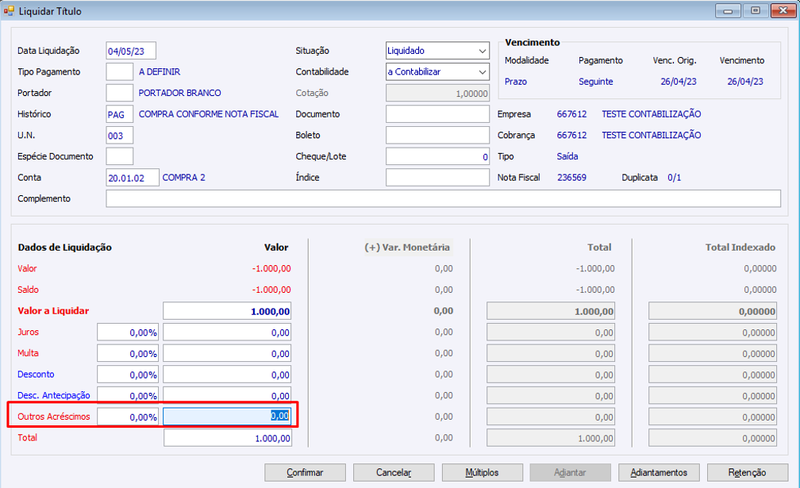Image resolution: width=800 pixels, height=488 pixels.
Task: Focus the Documento input field
Action: (437, 114)
